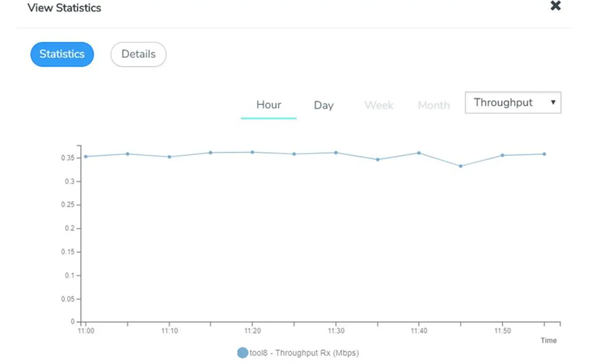Image resolution: width=600 pixels, height=364 pixels.
Task: Click the 11:50 data point
Action: pos(502,155)
